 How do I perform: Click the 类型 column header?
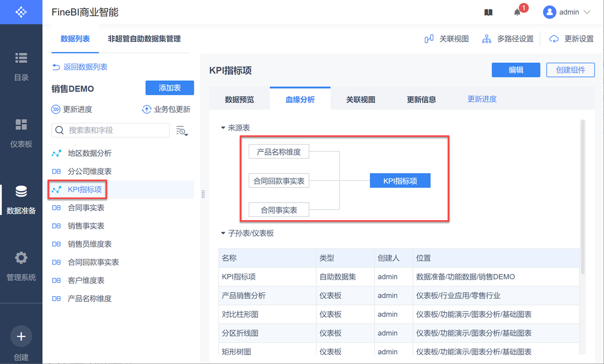(x=345, y=258)
